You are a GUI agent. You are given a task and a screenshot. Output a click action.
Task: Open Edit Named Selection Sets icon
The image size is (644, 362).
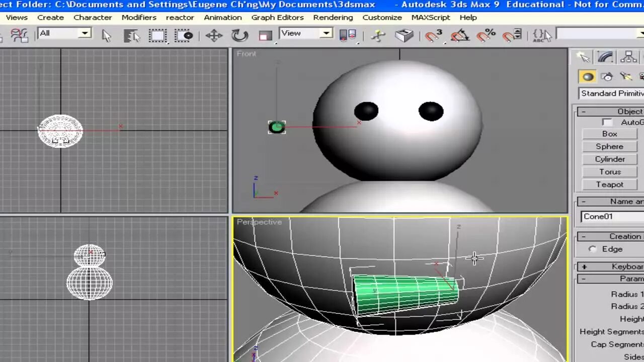pos(542,35)
